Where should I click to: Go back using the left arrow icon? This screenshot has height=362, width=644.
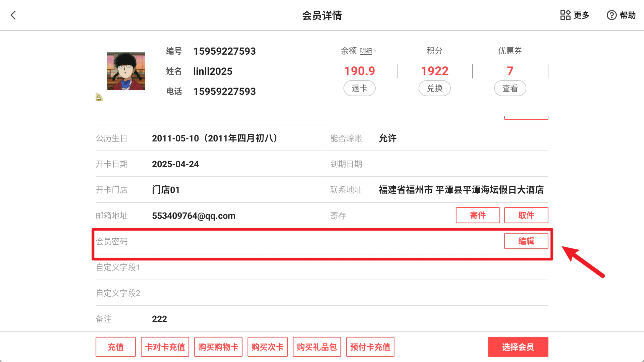pyautogui.click(x=13, y=15)
